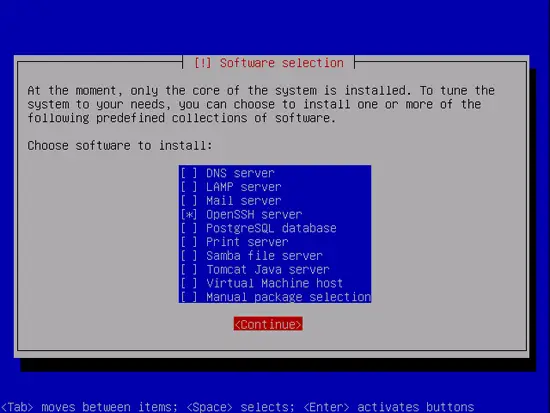Image resolution: width=550 pixels, height=413 pixels.
Task: Tick the Virtual Machine host checkbox
Action: pos(189,283)
